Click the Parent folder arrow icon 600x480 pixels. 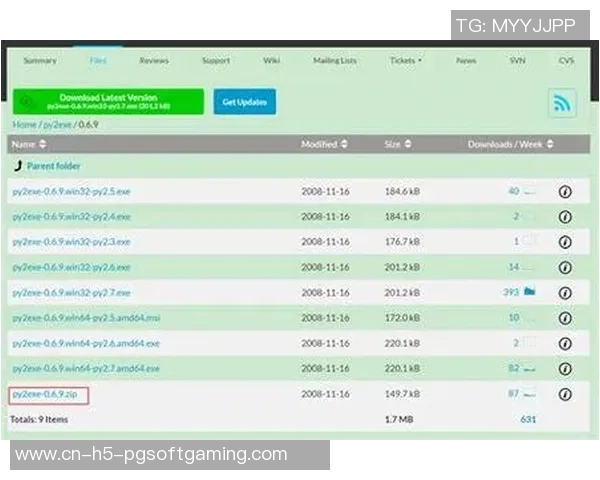click(17, 166)
